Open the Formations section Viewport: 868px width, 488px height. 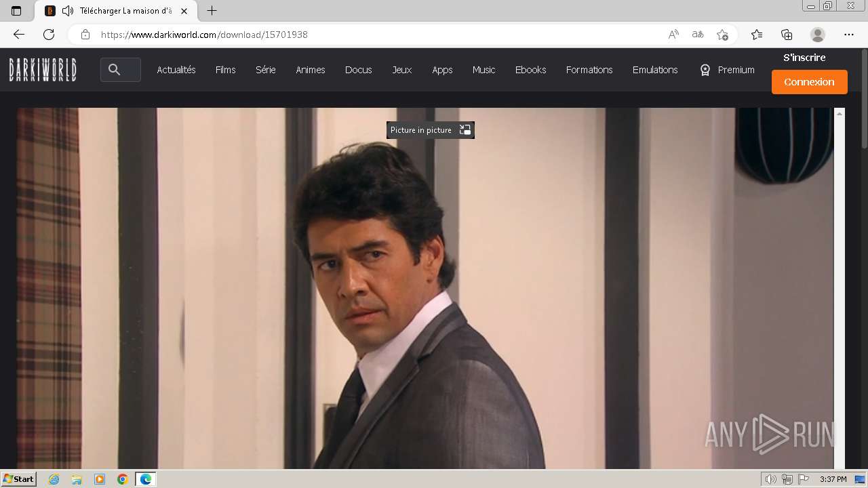pyautogui.click(x=589, y=70)
